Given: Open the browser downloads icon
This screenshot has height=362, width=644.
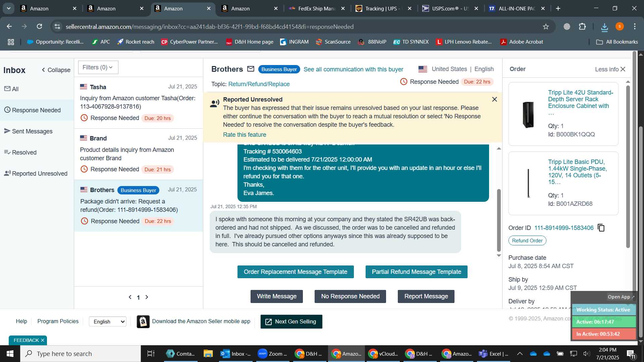Looking at the screenshot, I should pos(604,27).
